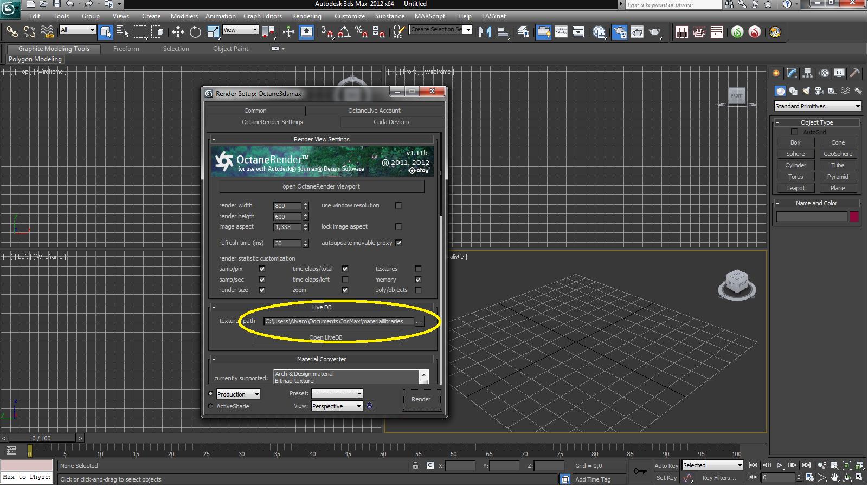Enable the 'time elaps/left' checkbox
868x487 pixels.
(x=345, y=280)
